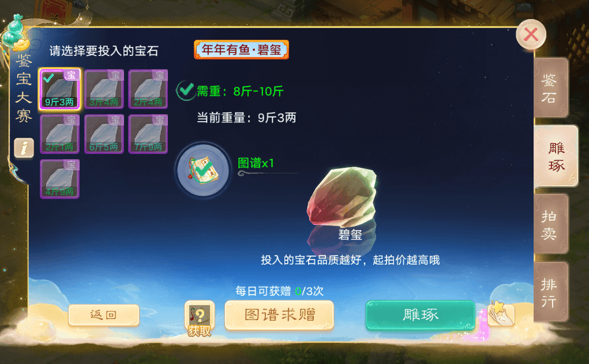The width and height of the screenshot is (589, 364).
Task: Choose the 7斤9两 gemstone
Action: pos(148,134)
